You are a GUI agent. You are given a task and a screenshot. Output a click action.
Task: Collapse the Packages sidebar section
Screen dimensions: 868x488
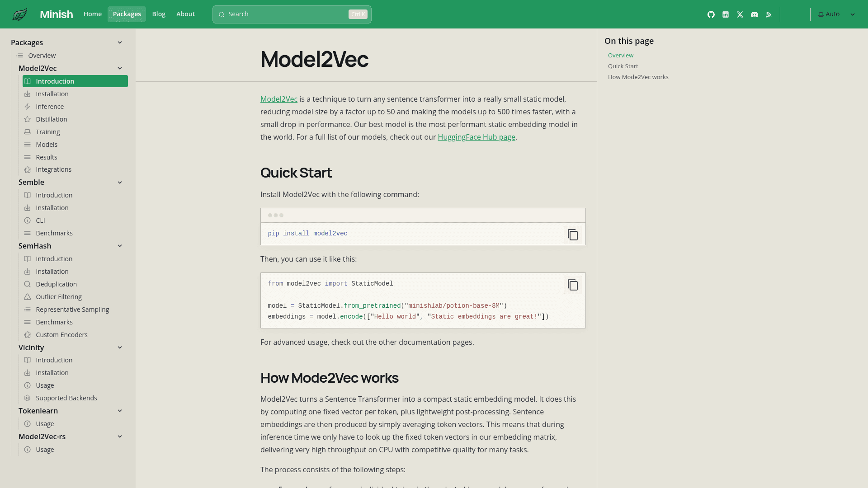click(x=120, y=42)
